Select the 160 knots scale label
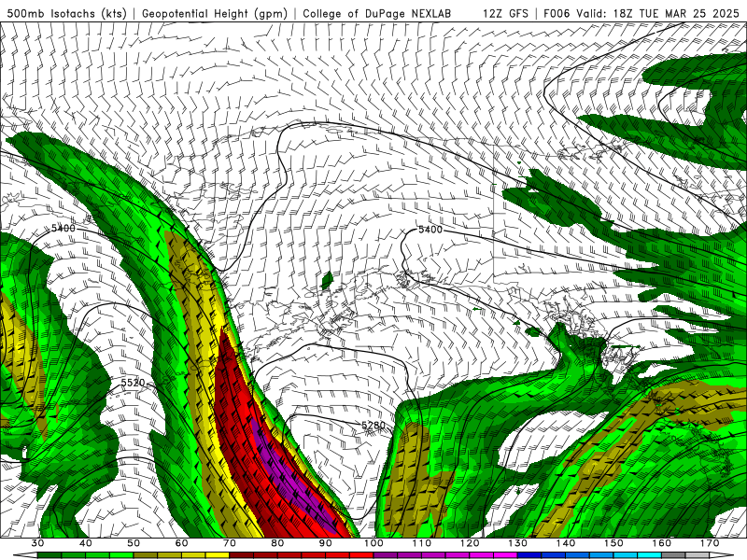Image resolution: width=747 pixels, height=560 pixels. (x=662, y=543)
